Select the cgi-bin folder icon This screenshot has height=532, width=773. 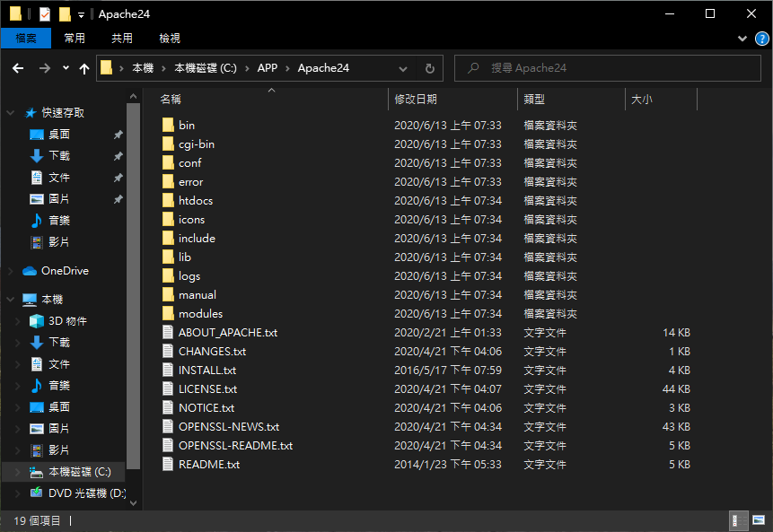pyautogui.click(x=168, y=144)
